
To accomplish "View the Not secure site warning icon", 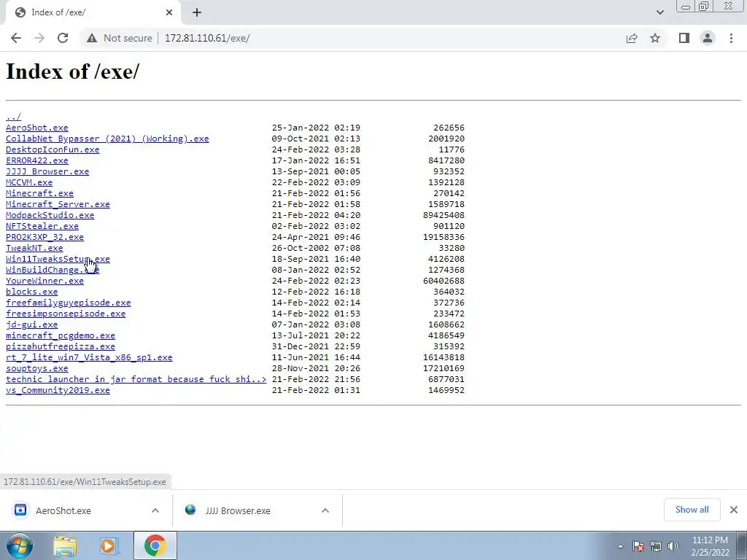I will (92, 38).
